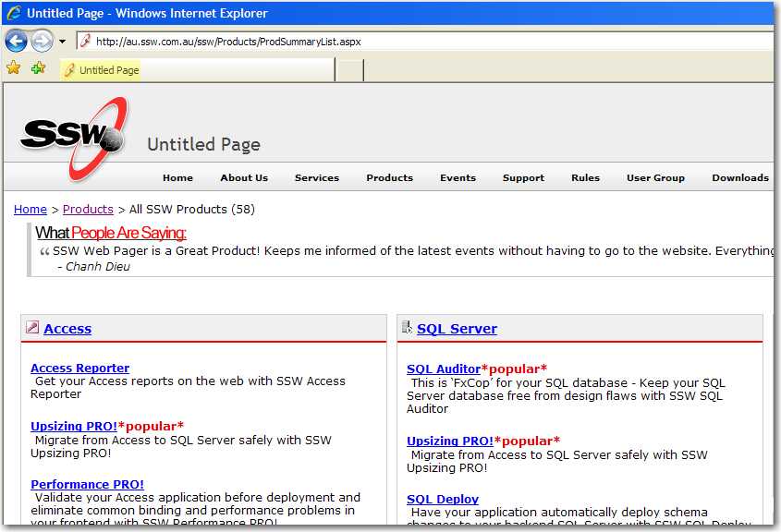Open the Products navigation menu

[x=389, y=177]
